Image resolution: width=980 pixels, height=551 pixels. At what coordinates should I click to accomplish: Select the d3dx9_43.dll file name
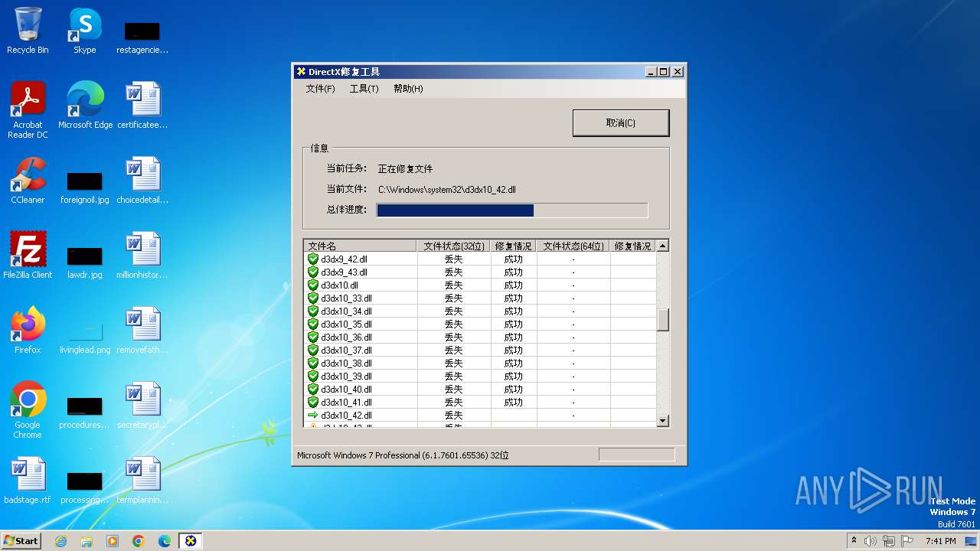[344, 272]
